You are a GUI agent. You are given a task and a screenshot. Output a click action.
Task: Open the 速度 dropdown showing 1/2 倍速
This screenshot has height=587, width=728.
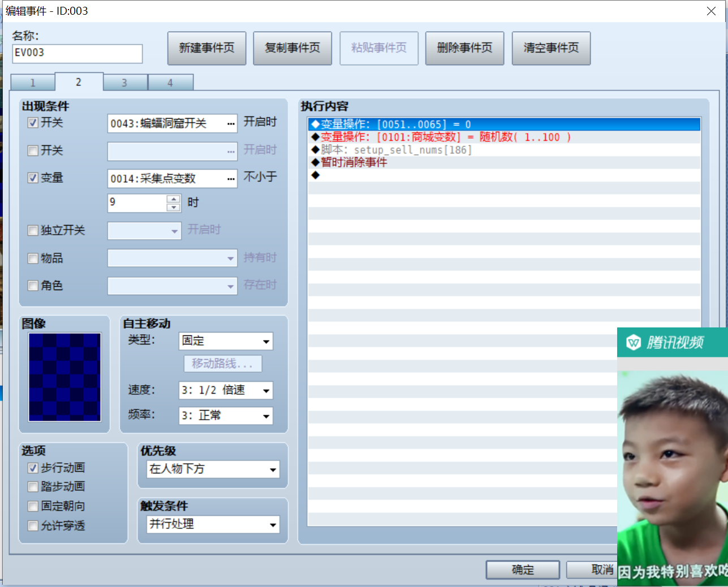226,390
